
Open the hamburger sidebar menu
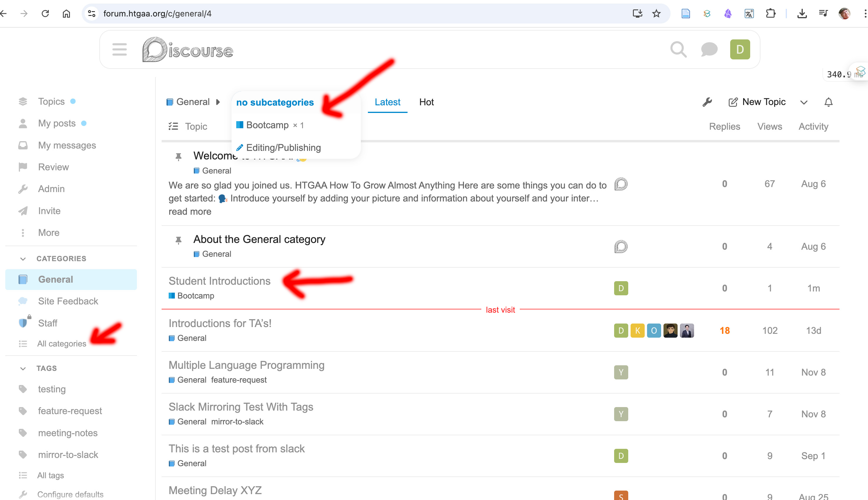pos(119,49)
